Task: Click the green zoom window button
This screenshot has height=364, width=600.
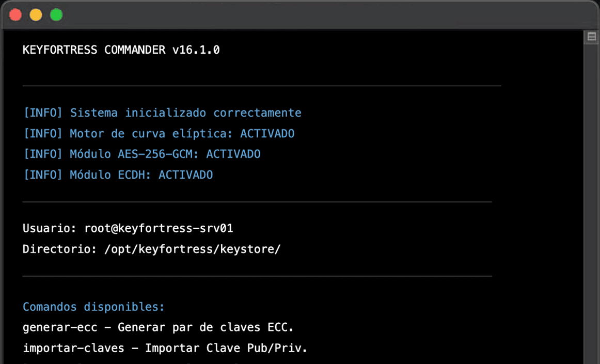Action: point(56,15)
